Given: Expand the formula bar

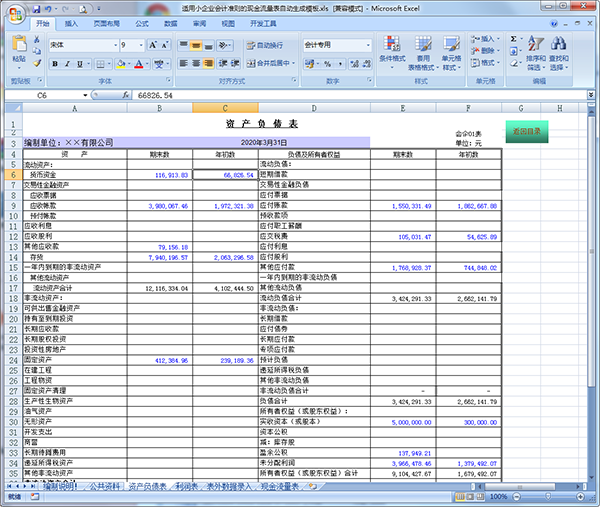Looking at the screenshot, I should (591, 95).
